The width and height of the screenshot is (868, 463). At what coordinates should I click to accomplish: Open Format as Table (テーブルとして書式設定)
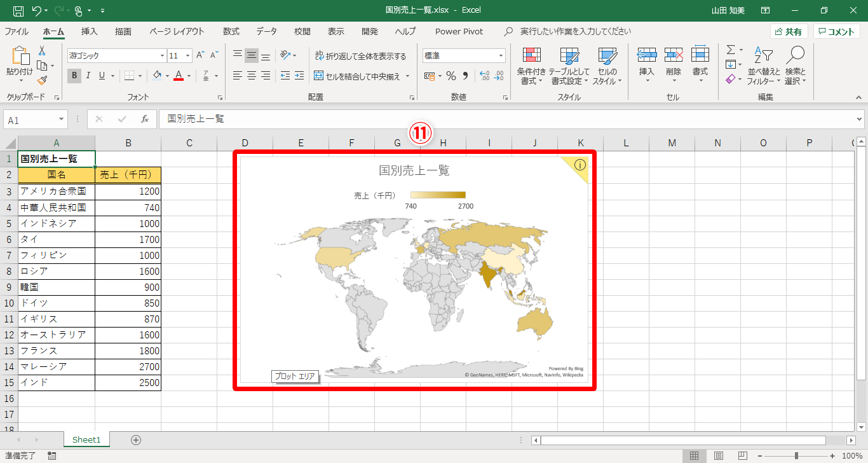[x=569, y=66]
